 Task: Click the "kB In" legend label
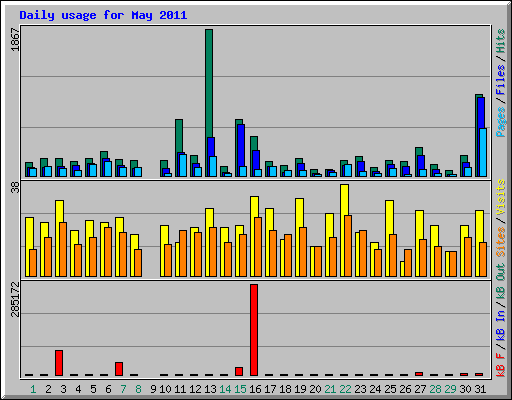[x=500, y=325]
